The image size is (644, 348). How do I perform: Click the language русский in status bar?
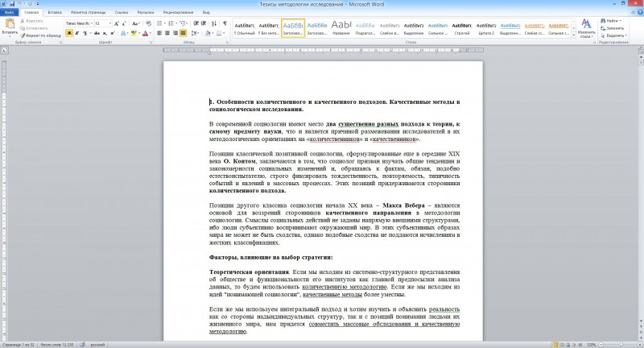(97, 345)
